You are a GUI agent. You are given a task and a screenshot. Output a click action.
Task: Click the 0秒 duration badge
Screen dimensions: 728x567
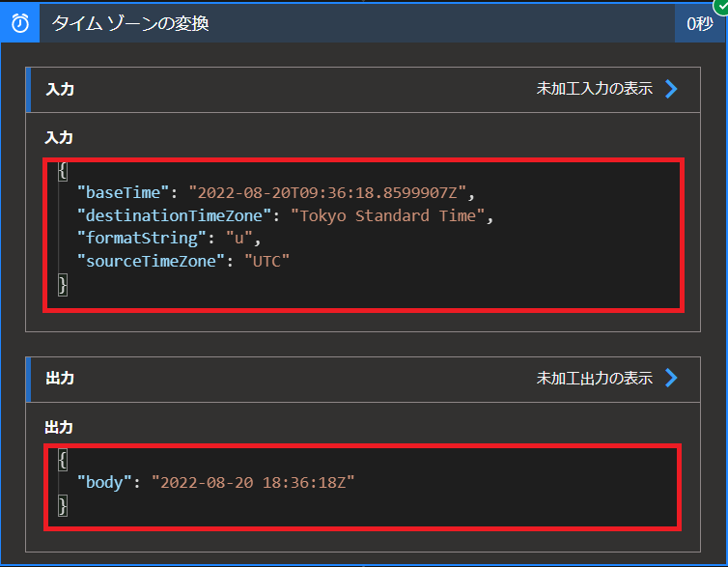pyautogui.click(x=699, y=23)
